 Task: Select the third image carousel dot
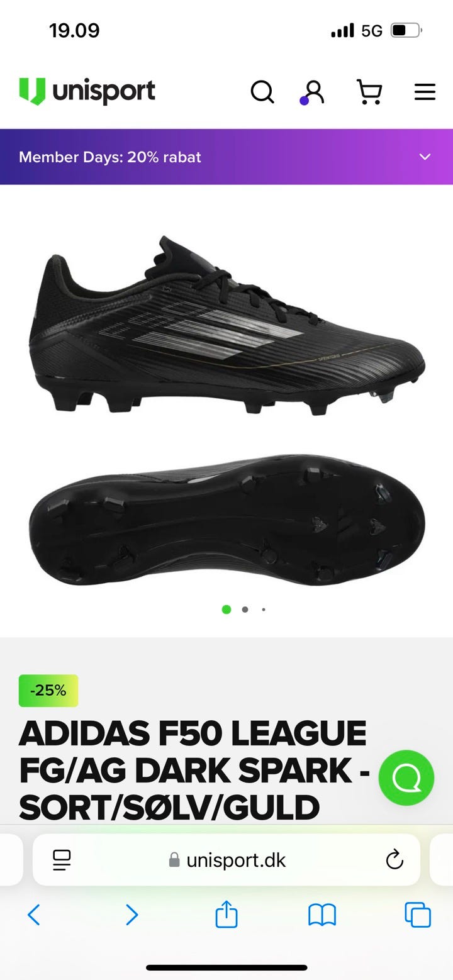263,610
